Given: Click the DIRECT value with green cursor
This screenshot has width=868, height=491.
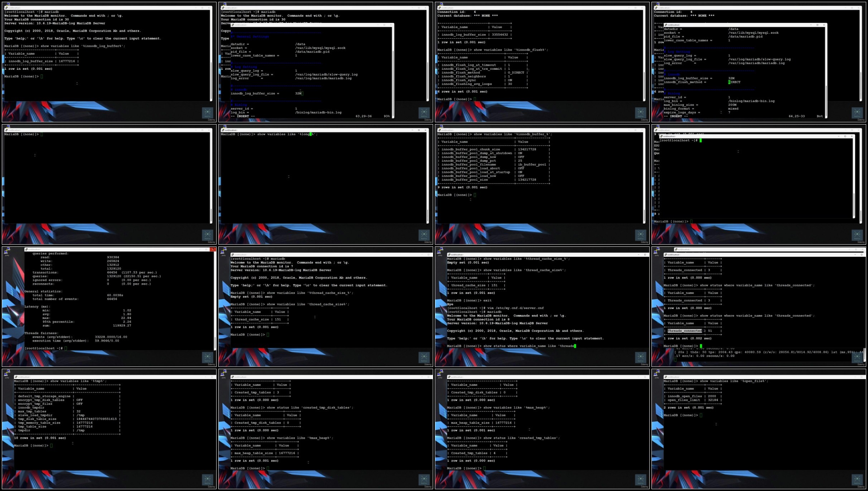Looking at the screenshot, I should [x=734, y=82].
